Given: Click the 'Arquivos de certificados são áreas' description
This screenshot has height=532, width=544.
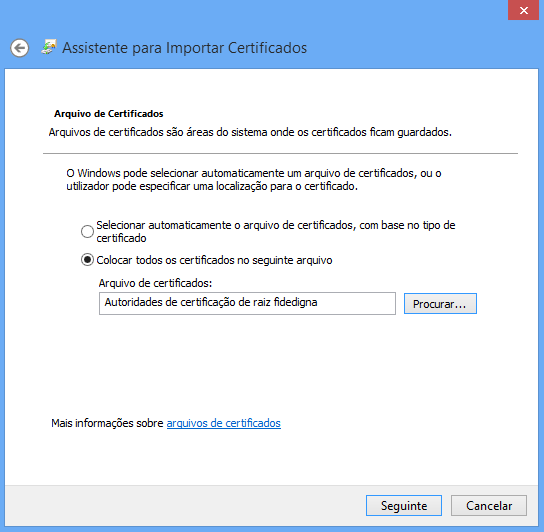Looking at the screenshot, I should pos(250,133).
